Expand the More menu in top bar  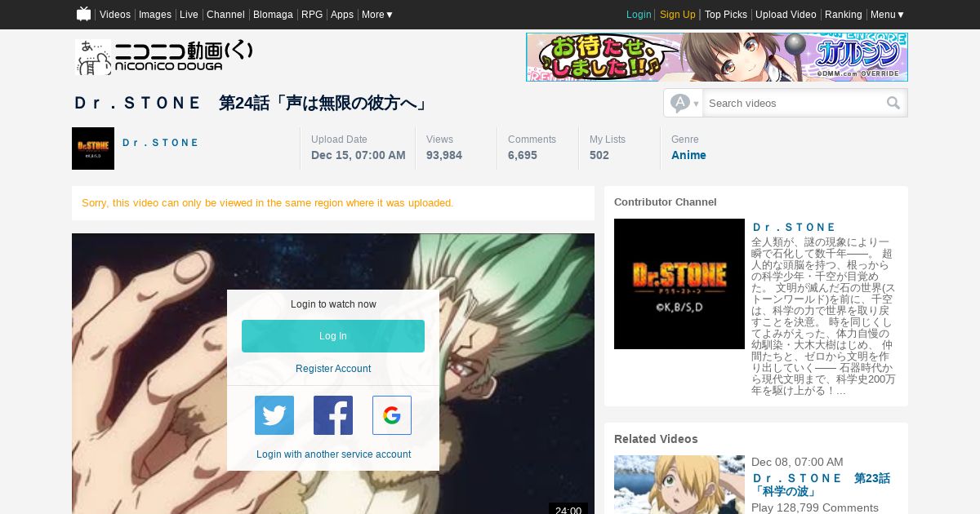[377, 15]
